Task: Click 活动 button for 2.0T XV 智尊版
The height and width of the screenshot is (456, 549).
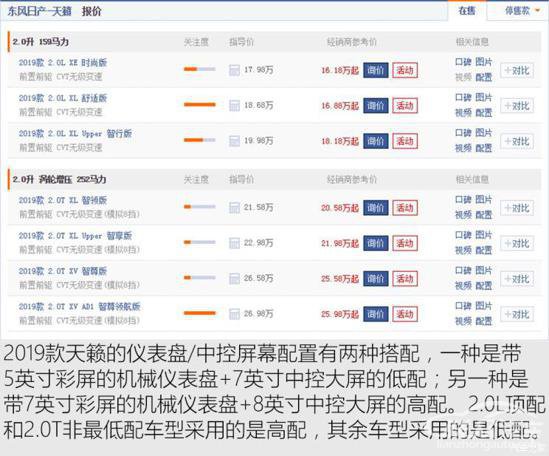Action: click(x=405, y=279)
